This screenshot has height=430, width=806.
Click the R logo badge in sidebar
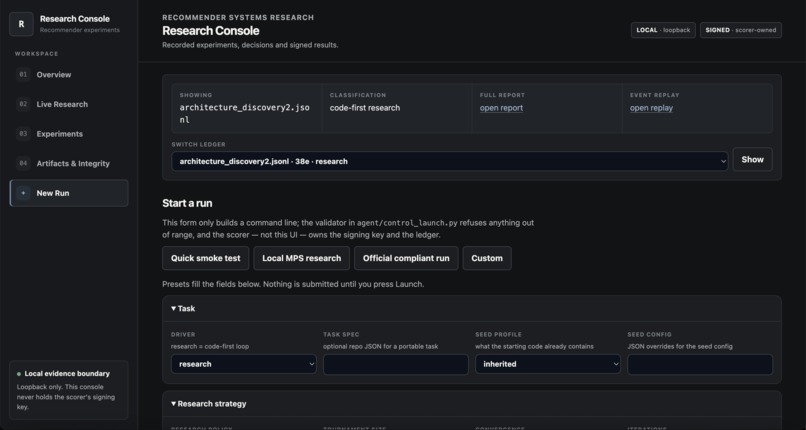21,24
